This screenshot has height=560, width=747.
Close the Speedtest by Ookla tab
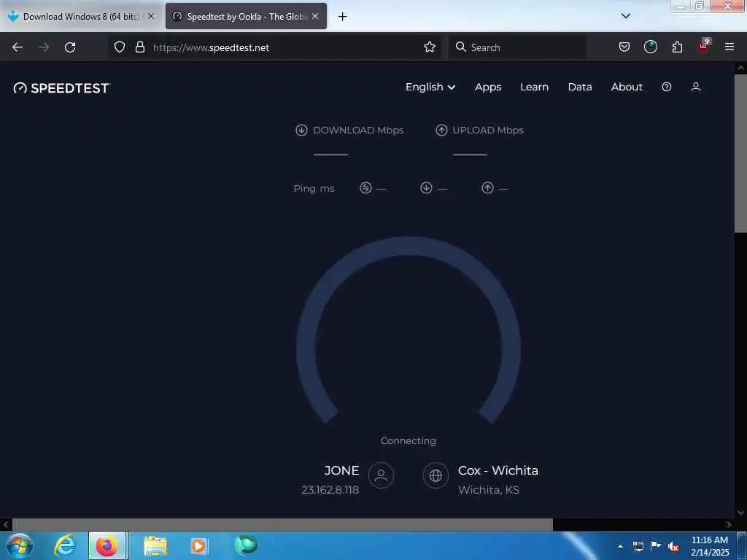coord(315,16)
